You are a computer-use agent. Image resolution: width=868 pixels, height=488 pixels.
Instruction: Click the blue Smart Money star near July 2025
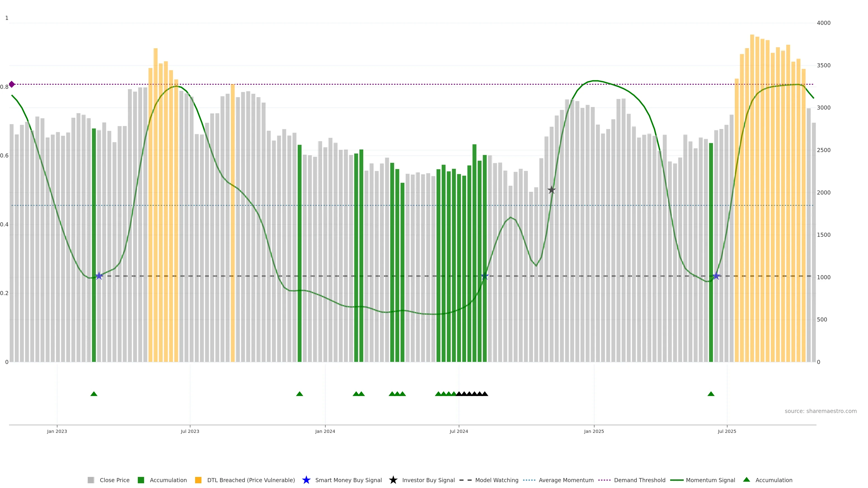click(716, 276)
